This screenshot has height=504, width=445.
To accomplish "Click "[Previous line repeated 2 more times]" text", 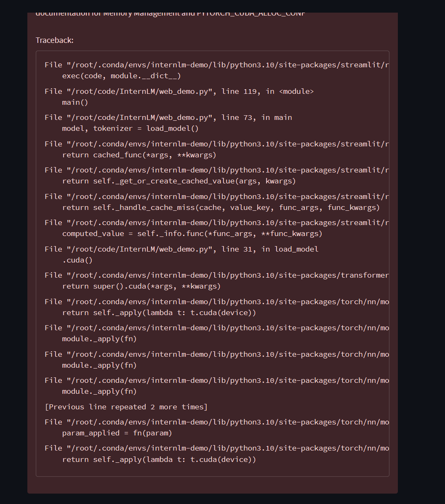I will point(126,407).
